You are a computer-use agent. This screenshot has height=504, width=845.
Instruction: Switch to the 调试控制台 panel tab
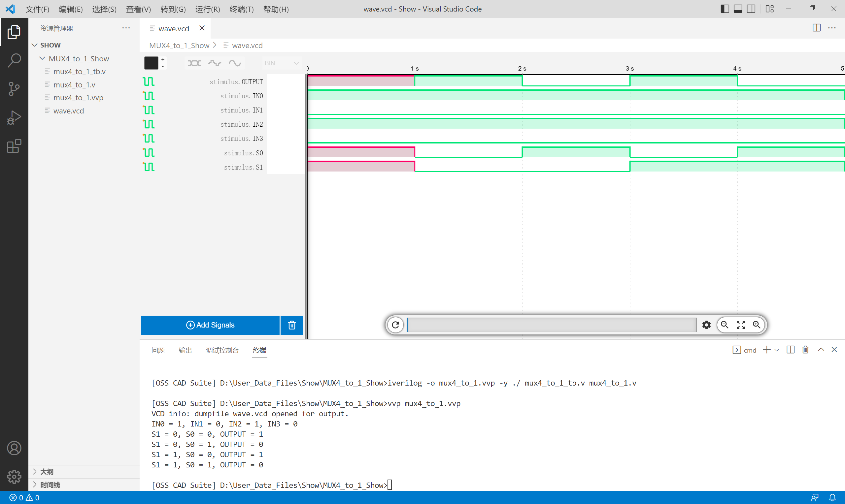(222, 350)
